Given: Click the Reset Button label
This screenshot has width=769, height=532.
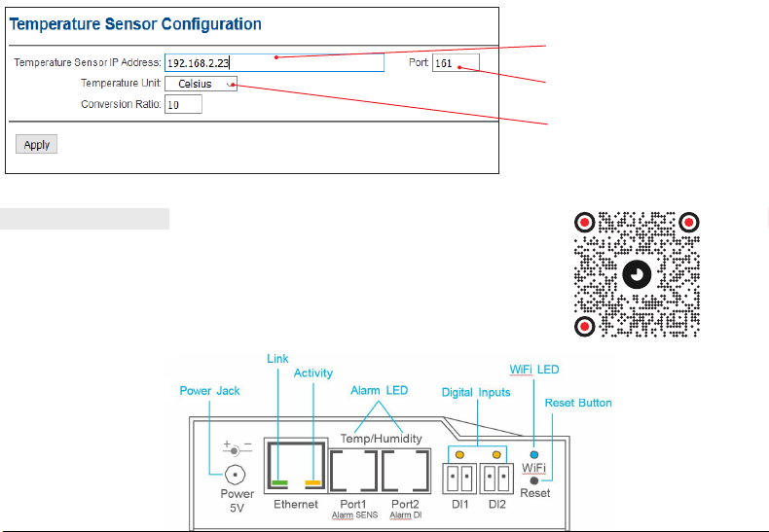Looking at the screenshot, I should (x=578, y=403).
